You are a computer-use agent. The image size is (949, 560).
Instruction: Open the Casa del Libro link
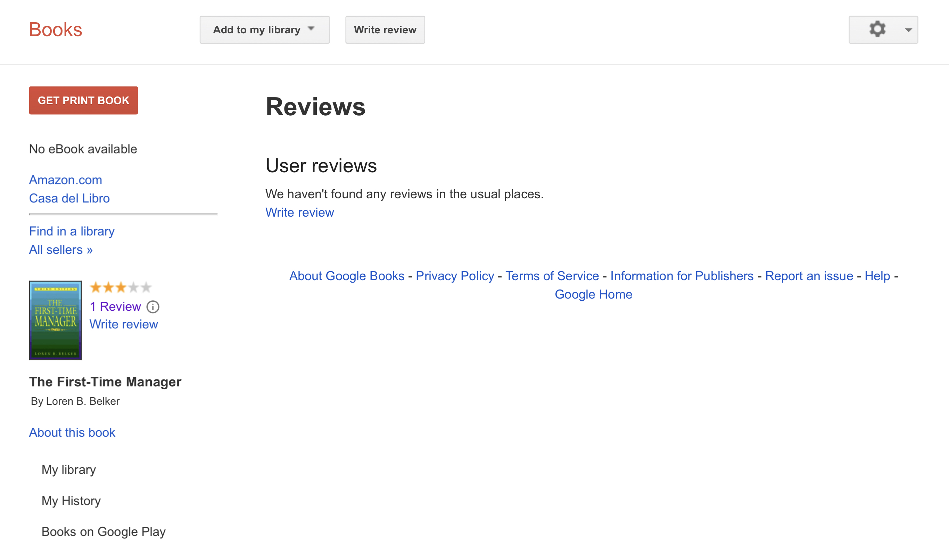[x=69, y=199]
